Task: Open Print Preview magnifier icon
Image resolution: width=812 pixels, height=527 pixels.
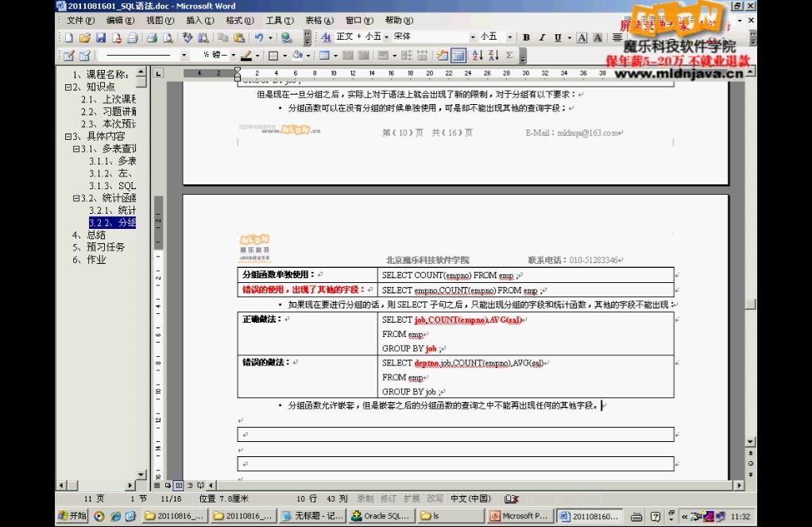Action: click(x=168, y=37)
